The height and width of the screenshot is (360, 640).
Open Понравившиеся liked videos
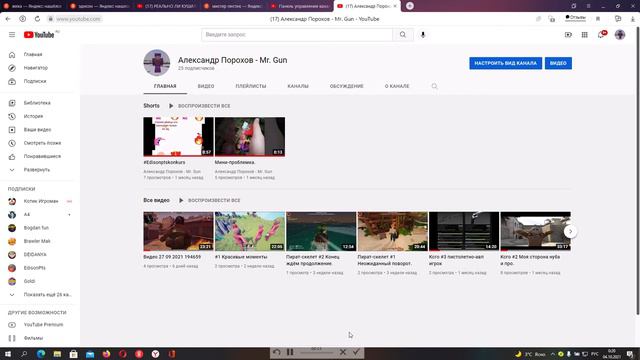[42, 156]
